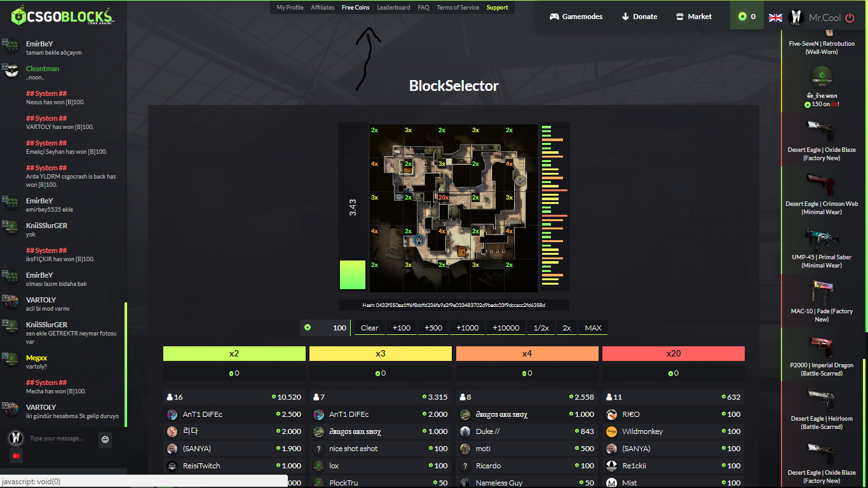Go to Affiliates
This screenshot has width=868, height=488.
(x=323, y=8)
